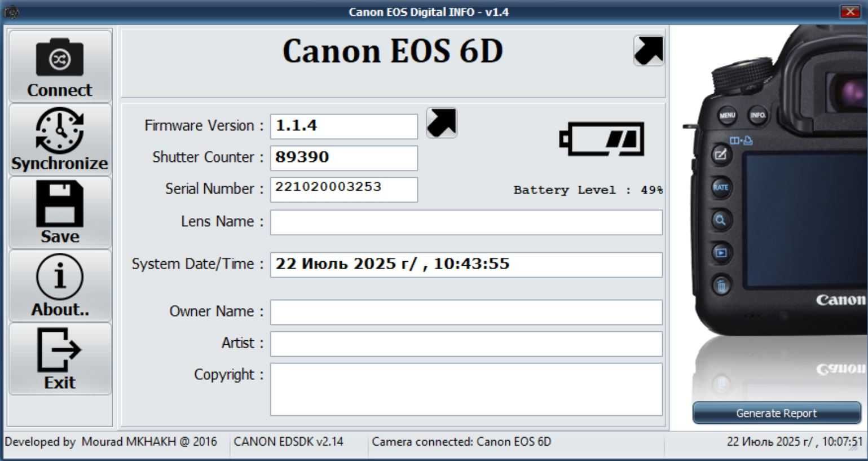
Task: Select the System Date/Time field
Action: point(466,265)
